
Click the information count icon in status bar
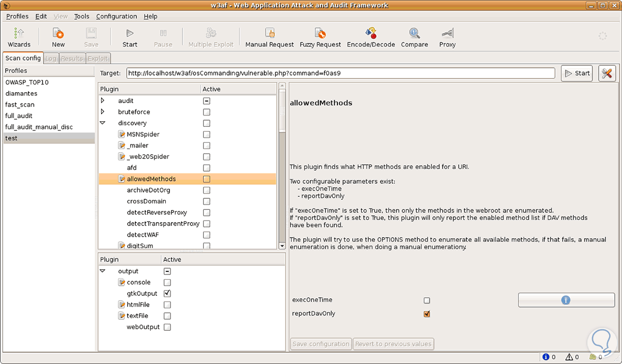click(x=546, y=357)
